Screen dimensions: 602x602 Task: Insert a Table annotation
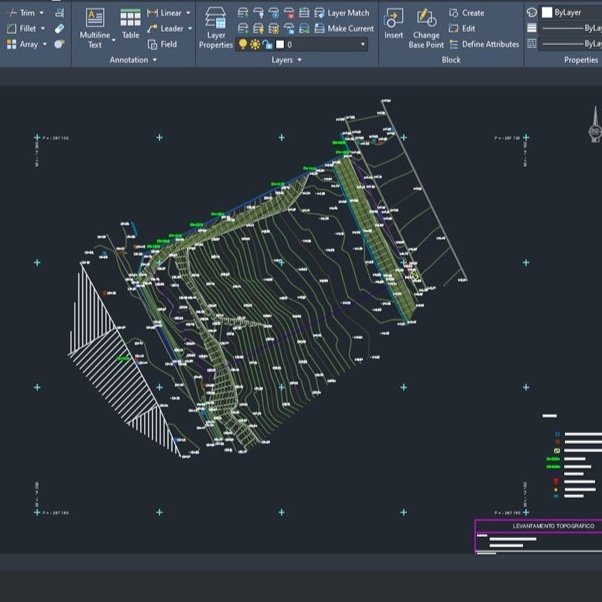coord(130,25)
